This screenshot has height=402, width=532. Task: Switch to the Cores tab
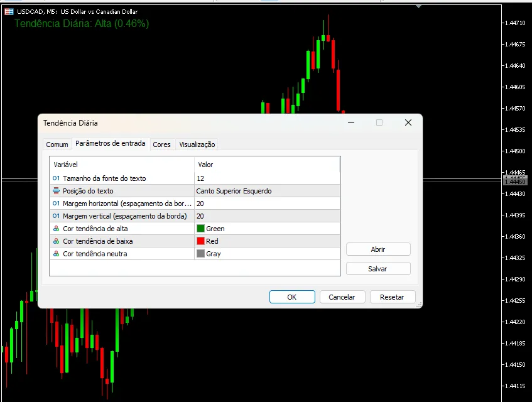coord(161,144)
